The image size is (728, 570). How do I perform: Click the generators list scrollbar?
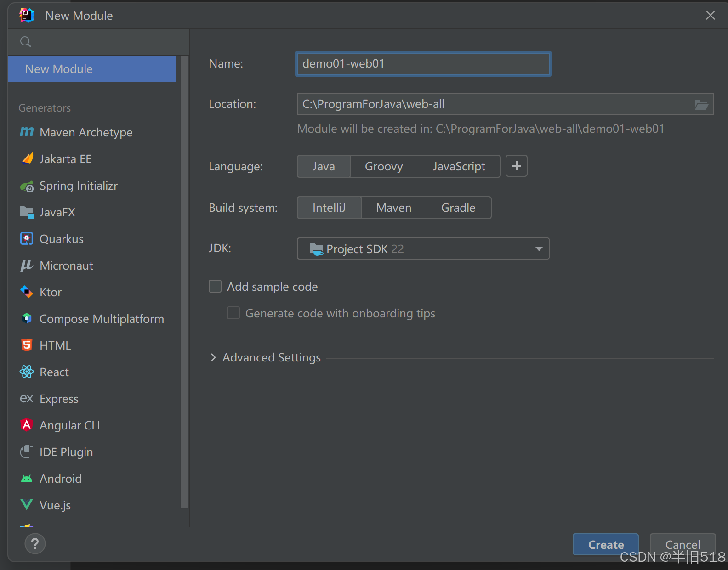(185, 282)
